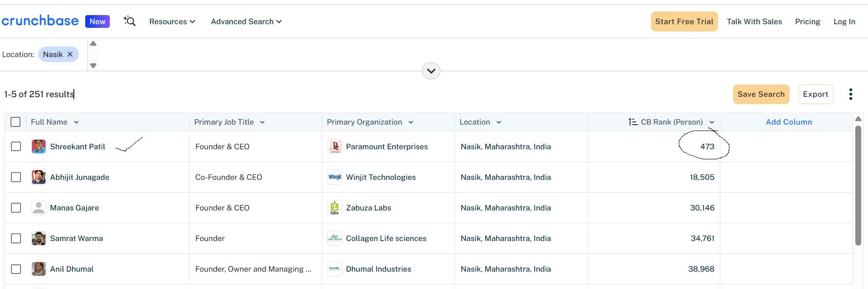
Task: Click the Log In link
Action: tap(844, 21)
